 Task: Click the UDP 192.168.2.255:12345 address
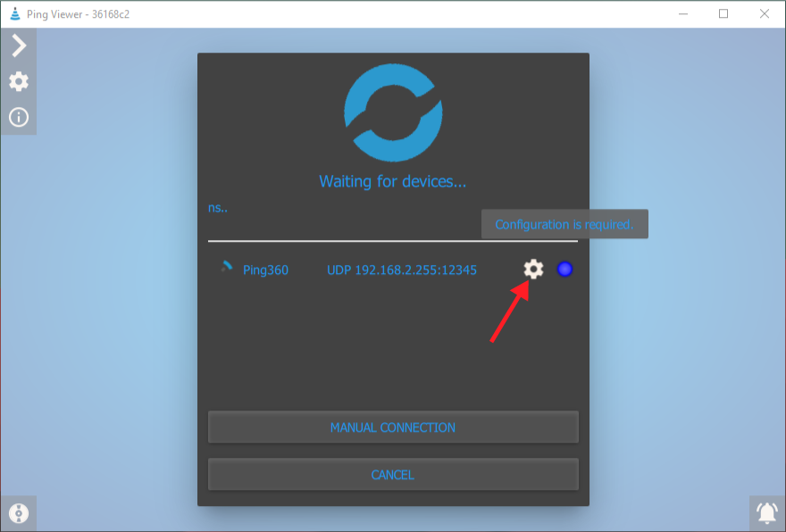tap(402, 270)
